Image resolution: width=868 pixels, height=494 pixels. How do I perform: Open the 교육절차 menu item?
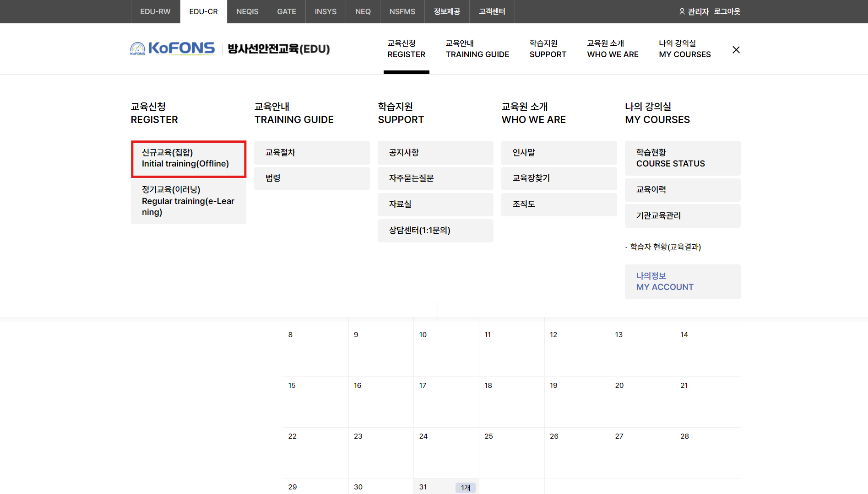pos(312,153)
